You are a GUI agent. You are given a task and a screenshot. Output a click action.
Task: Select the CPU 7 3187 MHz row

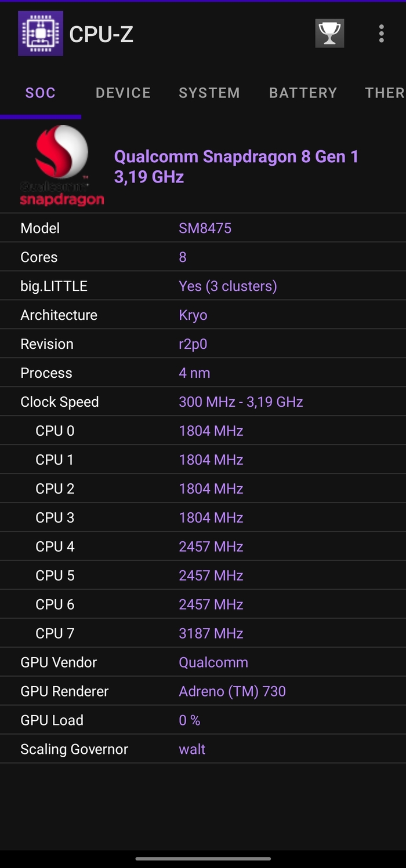[203, 634]
